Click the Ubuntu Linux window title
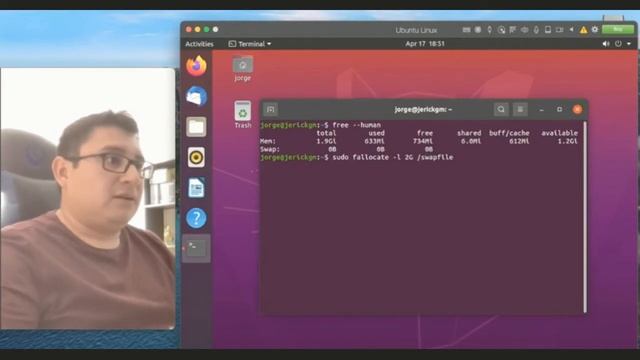This screenshot has height=360, width=640. coord(416,30)
